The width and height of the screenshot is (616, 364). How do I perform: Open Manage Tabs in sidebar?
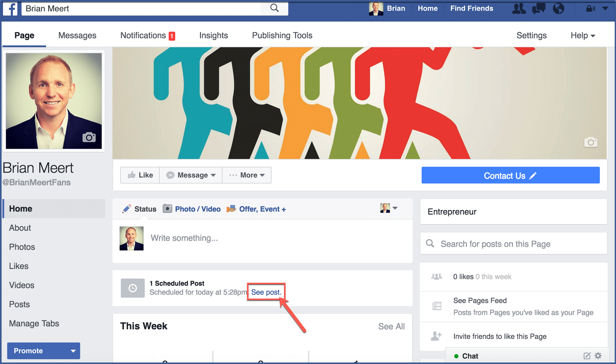[x=34, y=323]
